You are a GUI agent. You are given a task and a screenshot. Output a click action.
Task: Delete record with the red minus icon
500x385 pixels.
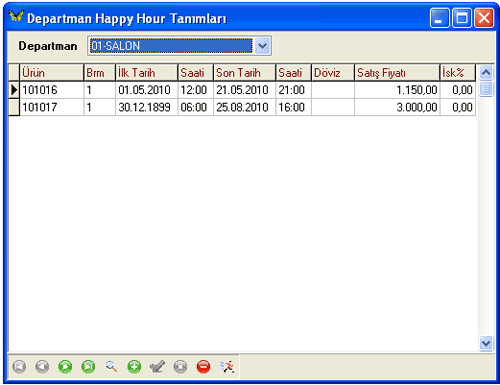[203, 367]
